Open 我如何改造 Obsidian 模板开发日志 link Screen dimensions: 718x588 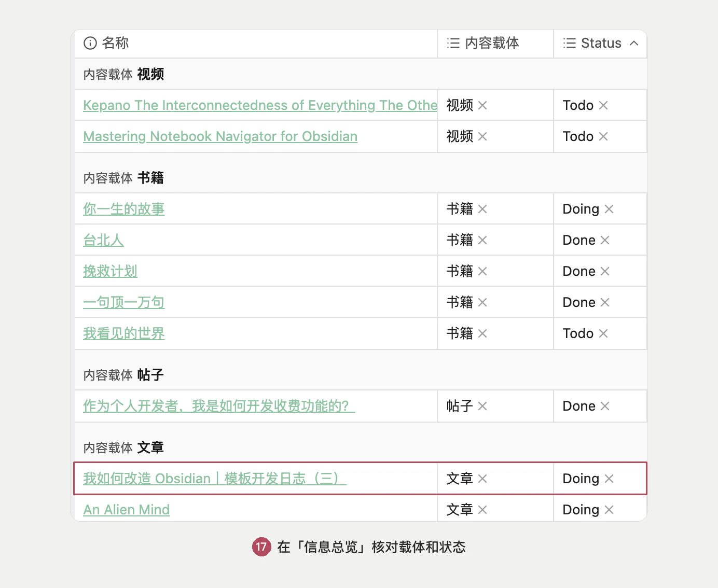click(215, 479)
